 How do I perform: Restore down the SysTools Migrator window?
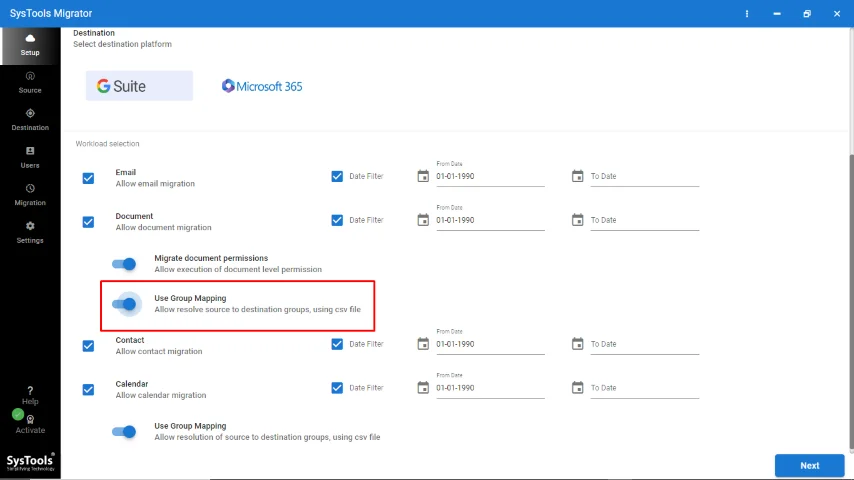pos(807,14)
